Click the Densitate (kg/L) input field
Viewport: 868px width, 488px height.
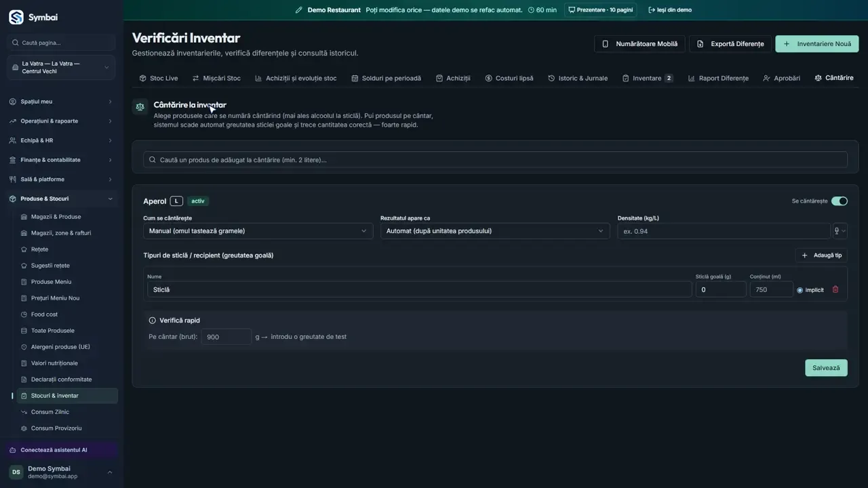click(x=724, y=231)
